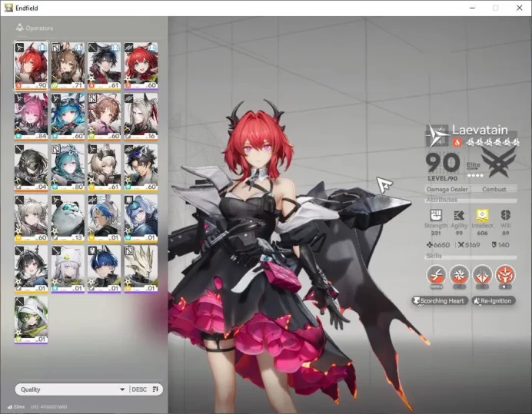This screenshot has height=414, width=532.
Task: Click the Laevatain name text
Action: point(480,130)
